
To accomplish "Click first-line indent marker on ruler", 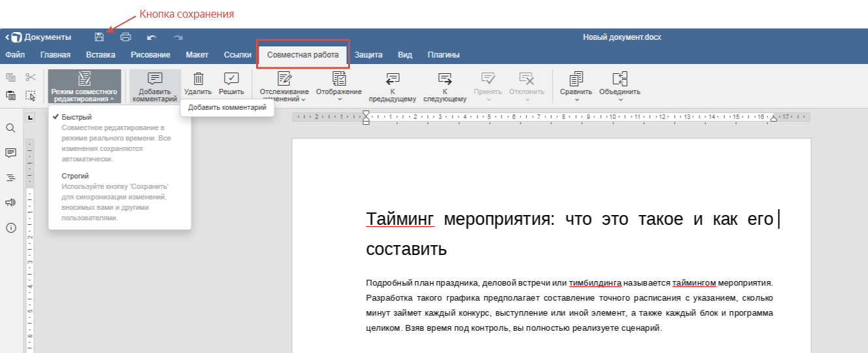I will coord(366,114).
